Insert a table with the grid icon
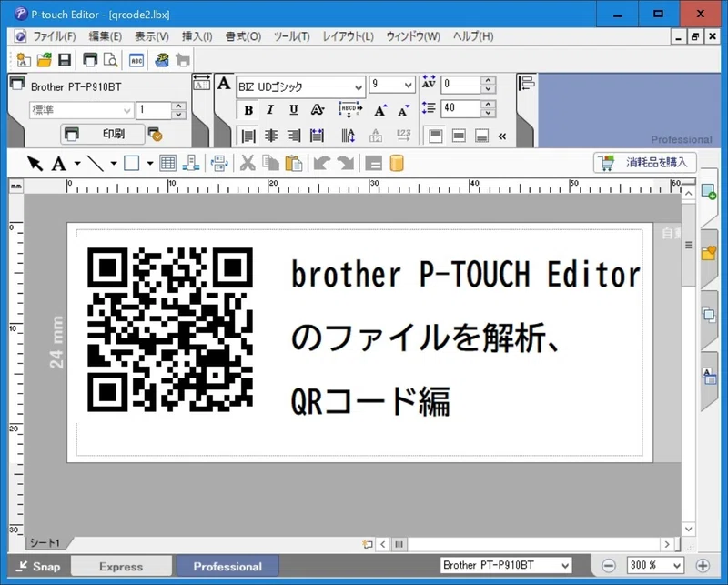728x585 pixels. pos(167,164)
